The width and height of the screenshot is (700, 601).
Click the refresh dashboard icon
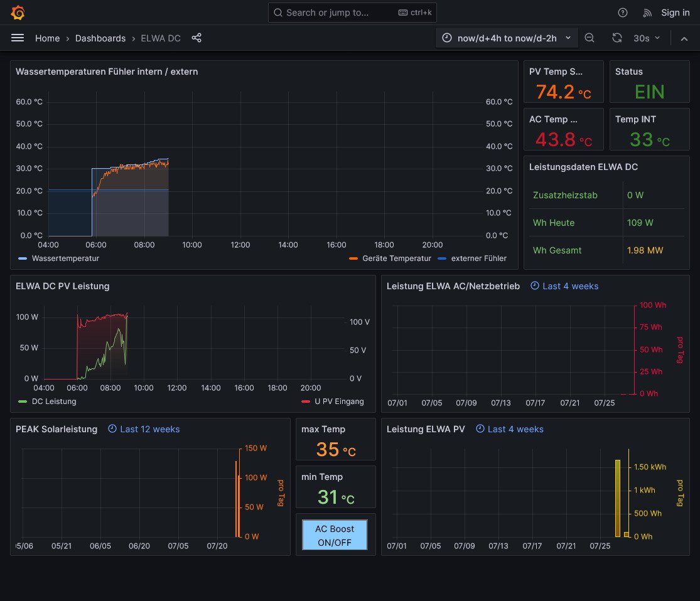tap(617, 38)
